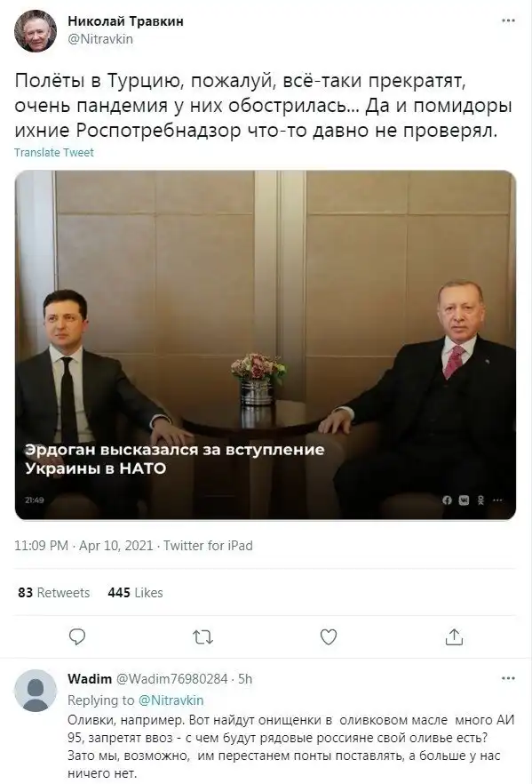Open Николай Травкин's profile avatar
This screenshot has height=784, width=532.
[36, 30]
